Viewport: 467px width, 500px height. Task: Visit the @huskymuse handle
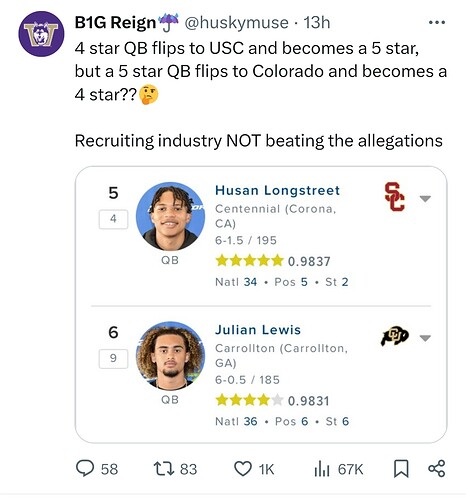(236, 23)
